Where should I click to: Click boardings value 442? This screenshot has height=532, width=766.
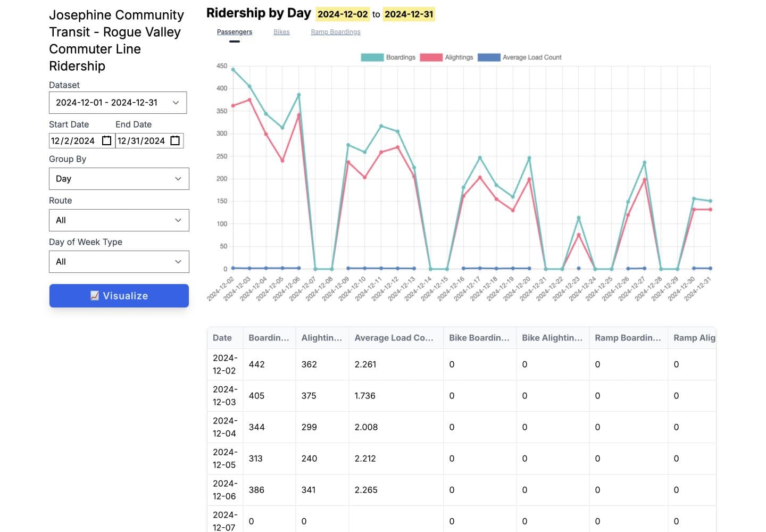[256, 364]
